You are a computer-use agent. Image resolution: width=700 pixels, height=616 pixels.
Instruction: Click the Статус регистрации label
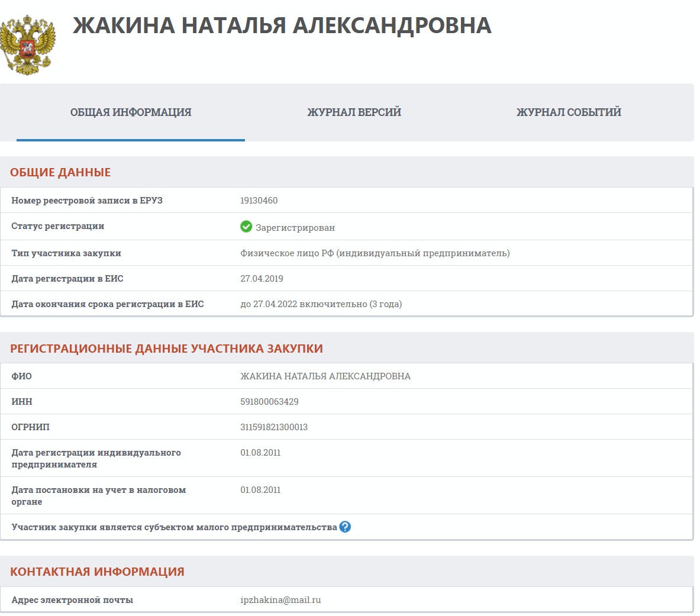click(58, 226)
